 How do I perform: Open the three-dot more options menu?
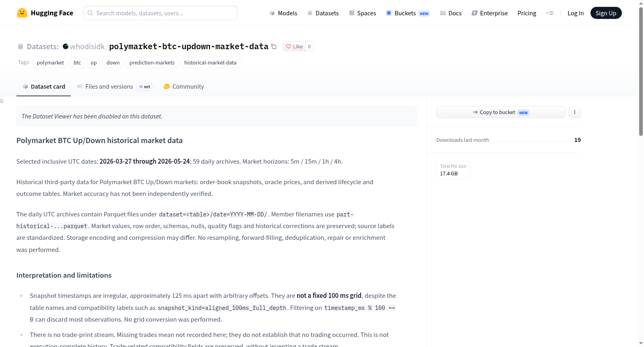pyautogui.click(x=575, y=112)
